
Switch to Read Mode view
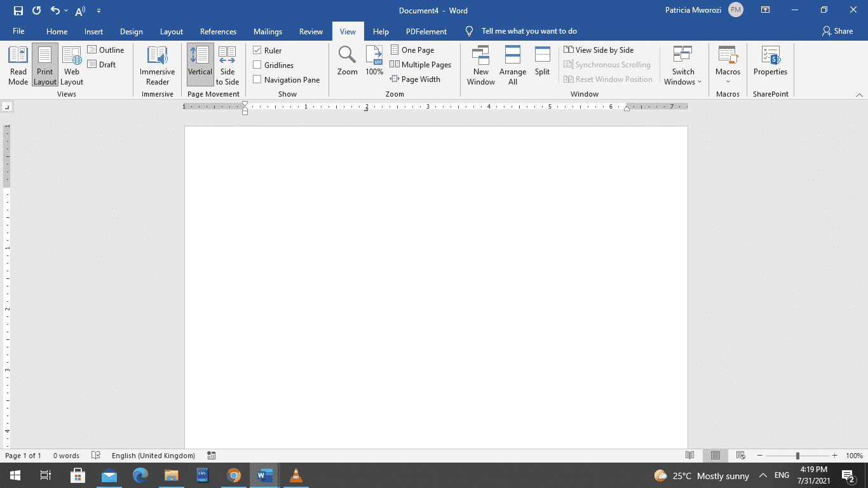click(18, 64)
